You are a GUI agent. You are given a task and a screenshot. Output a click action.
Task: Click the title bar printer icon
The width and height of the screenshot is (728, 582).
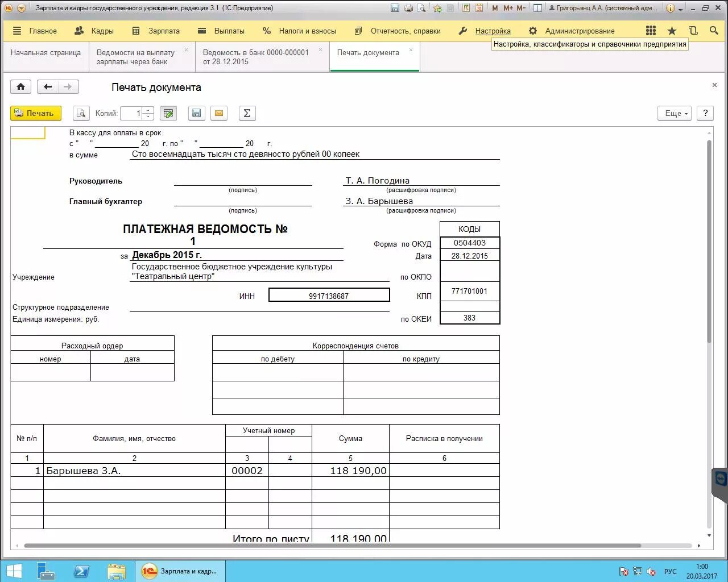[408, 8]
